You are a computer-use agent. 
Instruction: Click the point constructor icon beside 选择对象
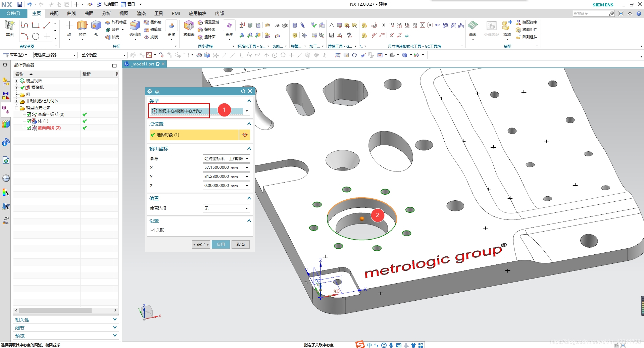[245, 135]
